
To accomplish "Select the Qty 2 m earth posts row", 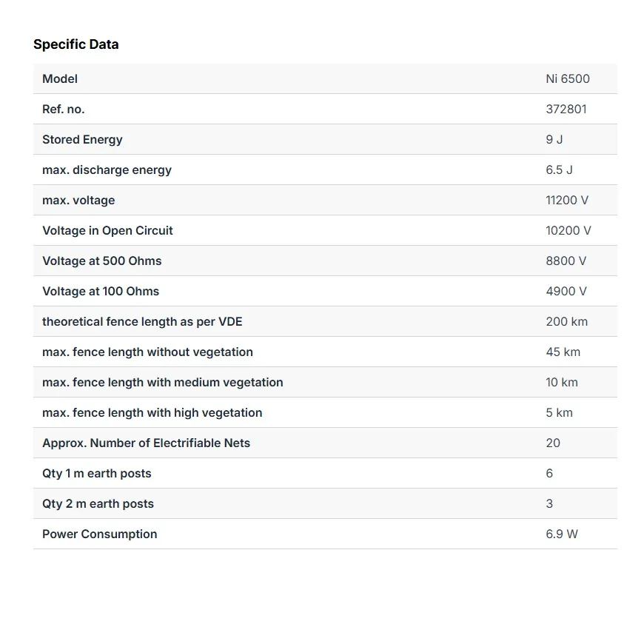I will 325,503.
